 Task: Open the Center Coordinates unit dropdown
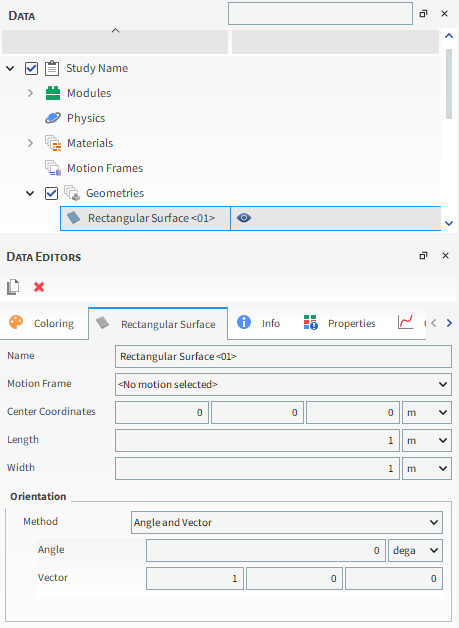point(427,413)
